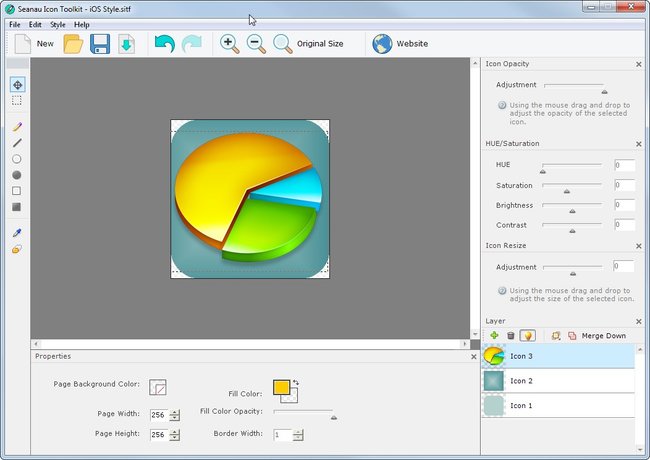The image size is (650, 460).
Task: Toggle the light bulb layer button
Action: coord(527,335)
